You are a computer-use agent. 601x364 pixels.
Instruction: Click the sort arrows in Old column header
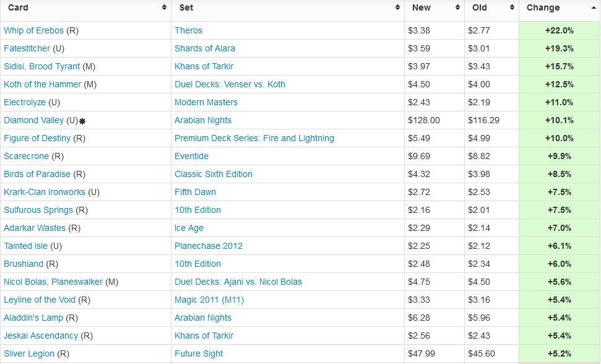[x=512, y=8]
